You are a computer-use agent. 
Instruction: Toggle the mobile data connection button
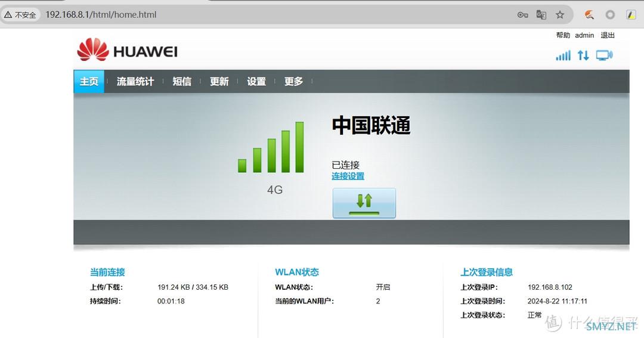click(364, 203)
